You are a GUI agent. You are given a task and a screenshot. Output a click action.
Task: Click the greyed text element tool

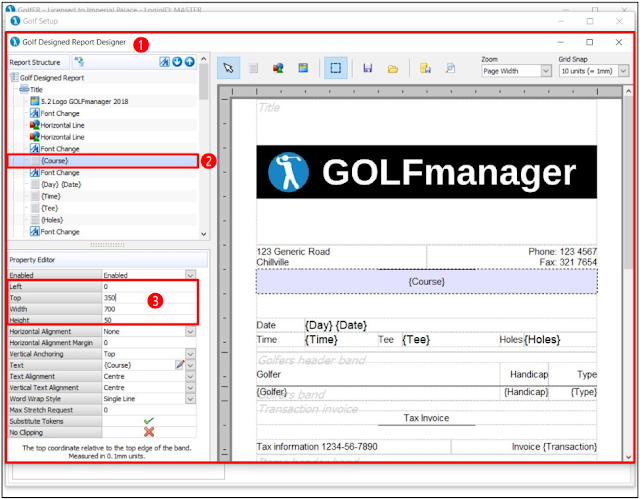coord(253,68)
